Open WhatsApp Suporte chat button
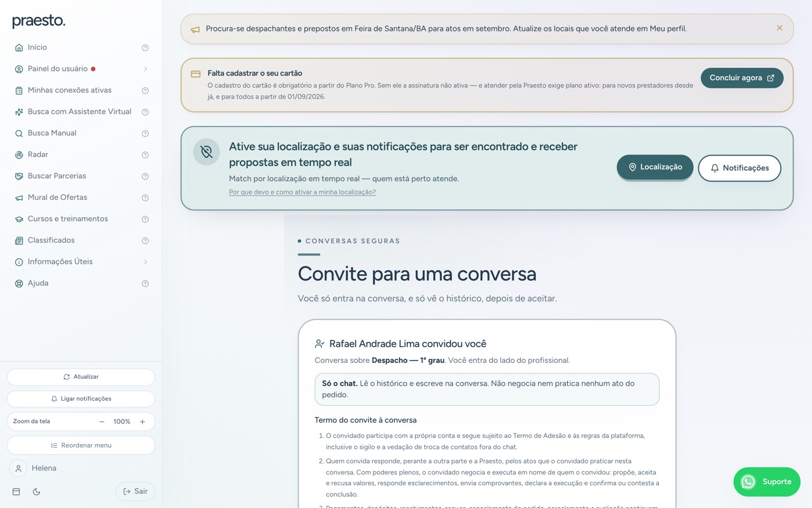Image resolution: width=812 pixels, height=508 pixels. point(767,482)
